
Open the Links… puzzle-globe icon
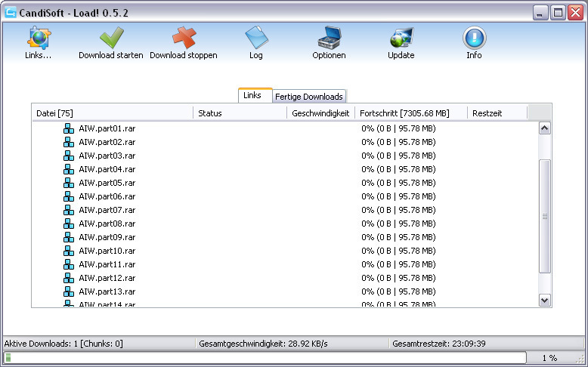pos(39,38)
